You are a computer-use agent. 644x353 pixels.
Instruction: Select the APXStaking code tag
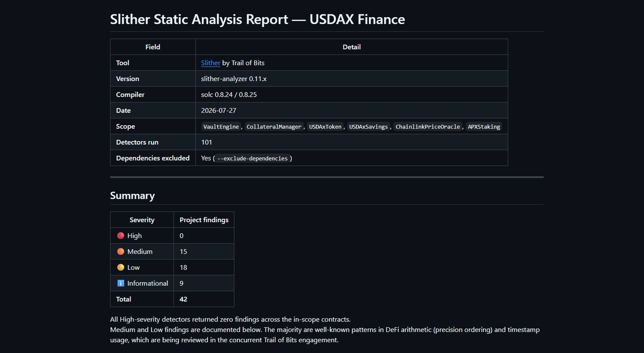pos(484,127)
